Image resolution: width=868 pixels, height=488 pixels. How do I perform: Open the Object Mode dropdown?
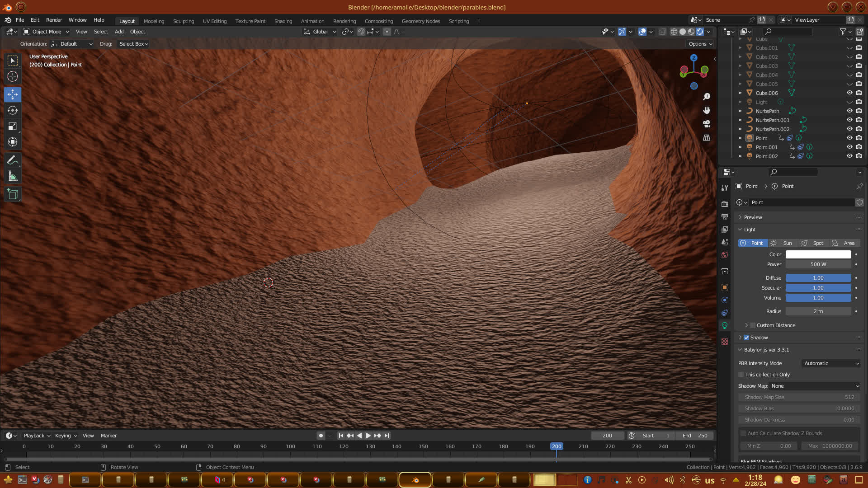tap(46, 32)
